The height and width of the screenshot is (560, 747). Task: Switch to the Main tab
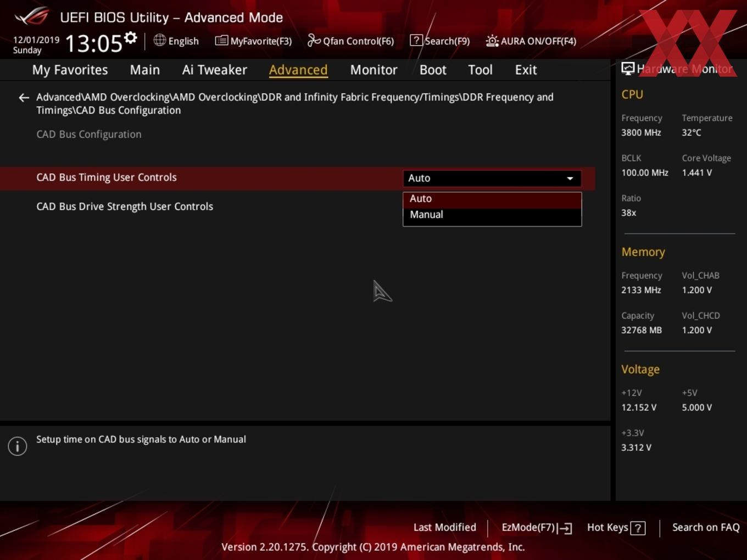(x=145, y=70)
